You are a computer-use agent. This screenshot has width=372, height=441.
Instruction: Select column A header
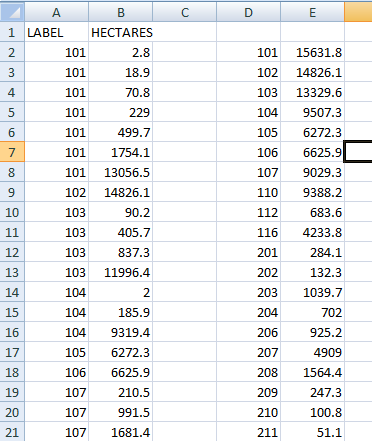coord(56,12)
